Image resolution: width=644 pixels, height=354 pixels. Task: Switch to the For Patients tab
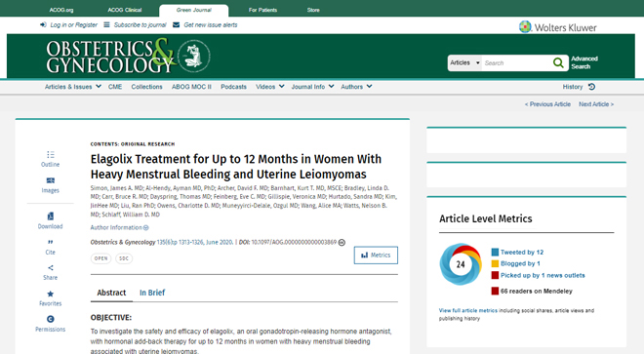262,10
